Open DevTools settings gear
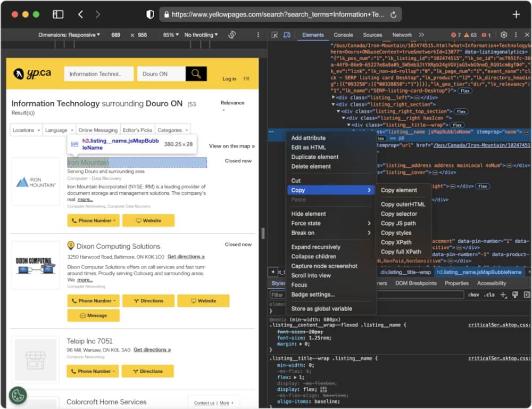532x409 pixels. click(503, 35)
